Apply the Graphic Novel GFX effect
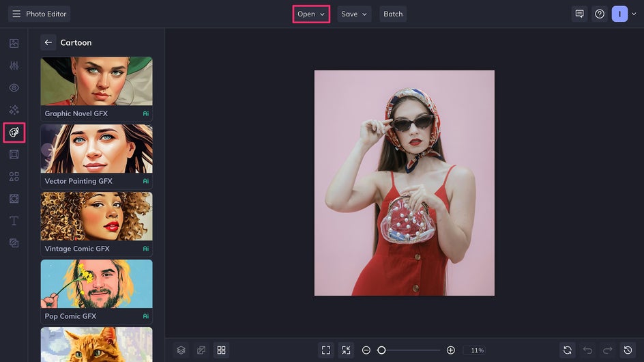 pyautogui.click(x=96, y=89)
